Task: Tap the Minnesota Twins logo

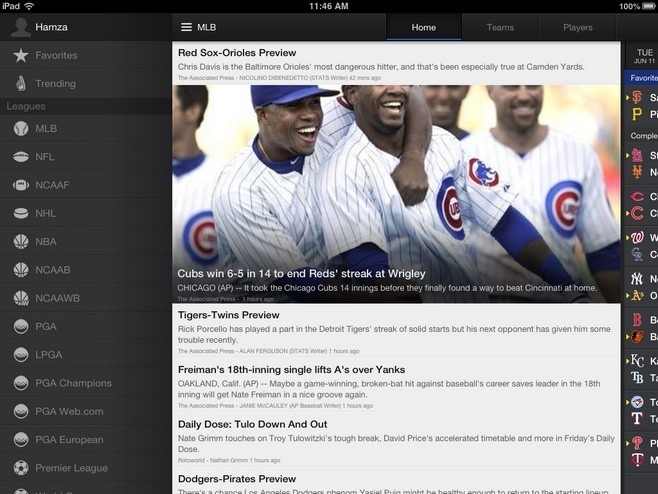Action: point(637,460)
